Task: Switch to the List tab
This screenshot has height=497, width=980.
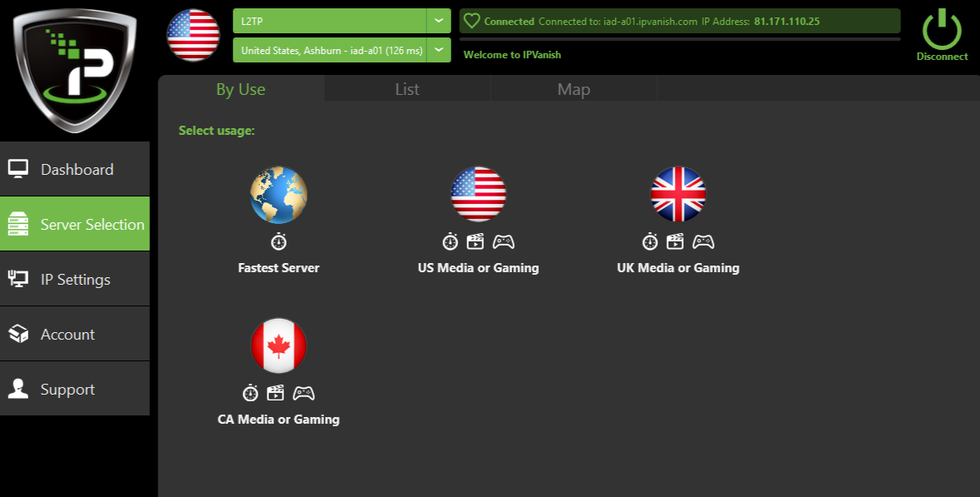Action: click(x=407, y=89)
